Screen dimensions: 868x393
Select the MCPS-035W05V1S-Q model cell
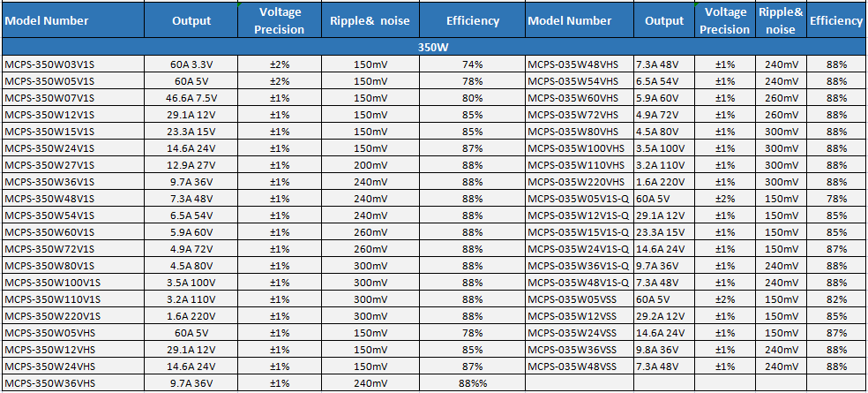point(579,199)
